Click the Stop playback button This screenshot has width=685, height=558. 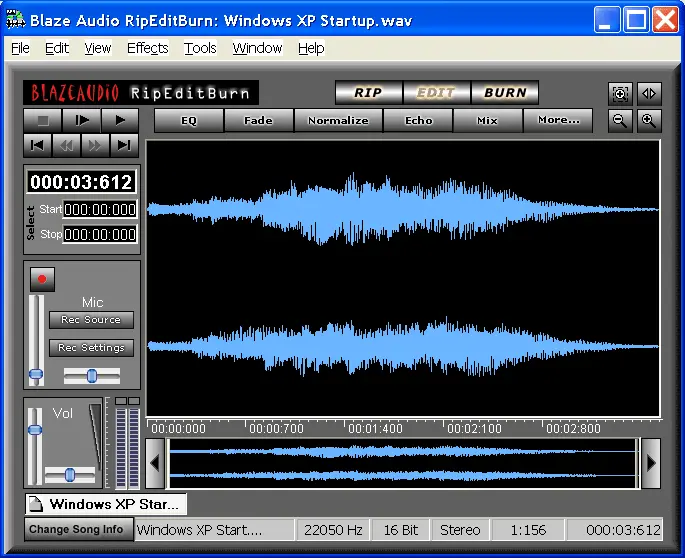click(43, 120)
